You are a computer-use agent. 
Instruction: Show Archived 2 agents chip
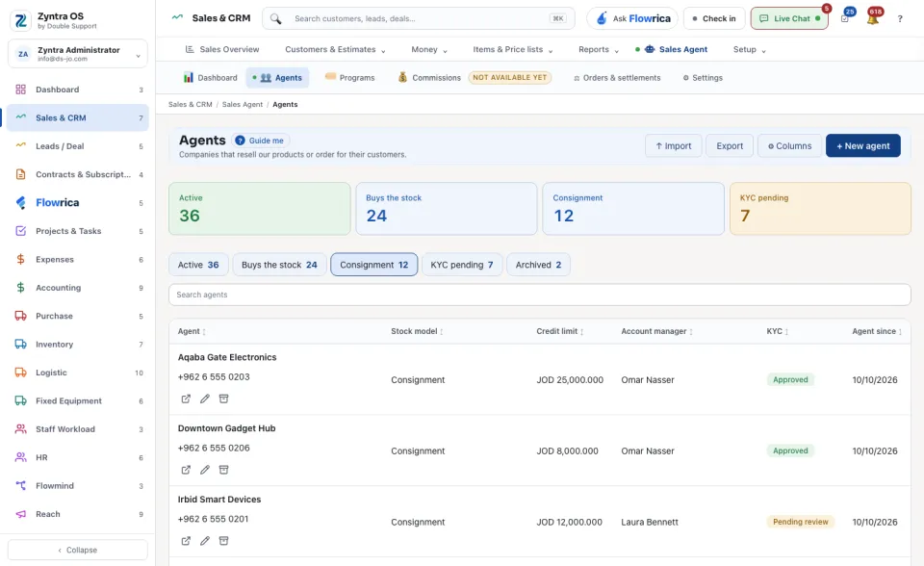coord(539,265)
